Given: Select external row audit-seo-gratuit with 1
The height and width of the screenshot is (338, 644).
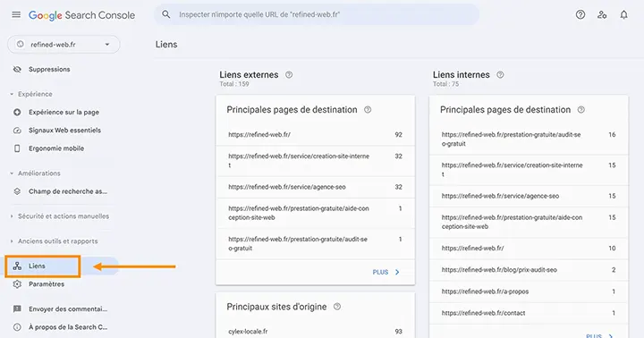Looking at the screenshot, I should 315,243.
